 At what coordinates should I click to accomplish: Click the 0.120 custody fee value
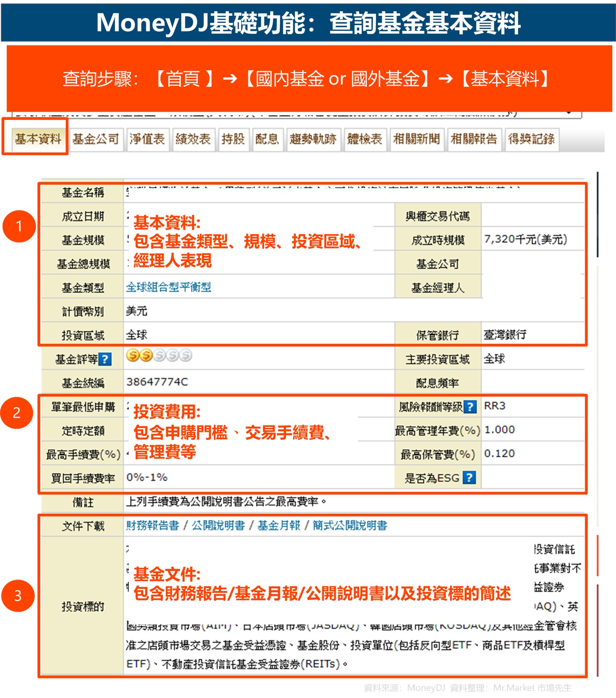pos(499,453)
